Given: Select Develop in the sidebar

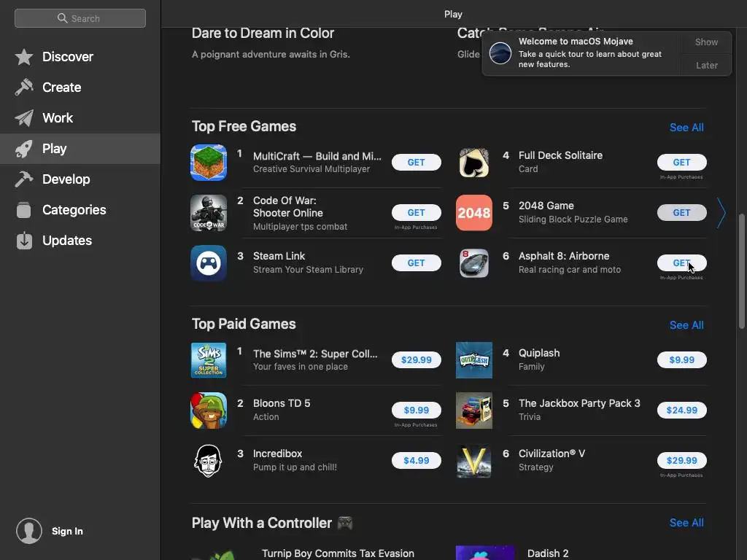Looking at the screenshot, I should 80,179.
